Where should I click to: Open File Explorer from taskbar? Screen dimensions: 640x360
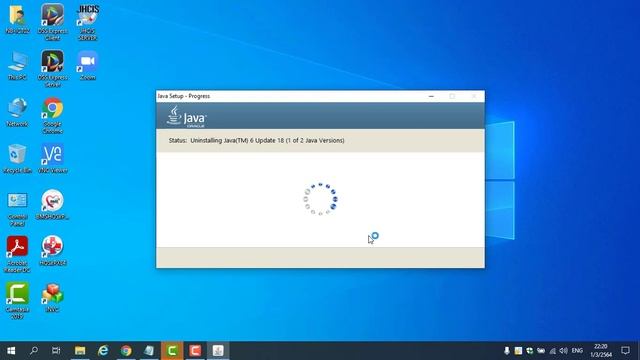click(x=80, y=351)
